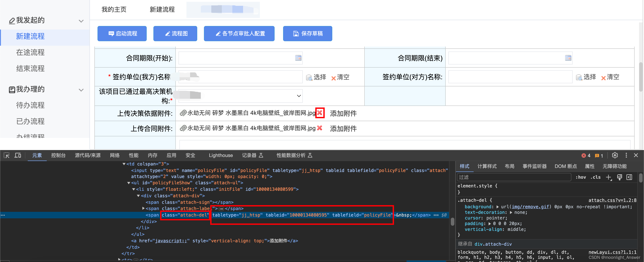Open DevTools settings gear icon
The height and width of the screenshot is (262, 644).
click(615, 155)
